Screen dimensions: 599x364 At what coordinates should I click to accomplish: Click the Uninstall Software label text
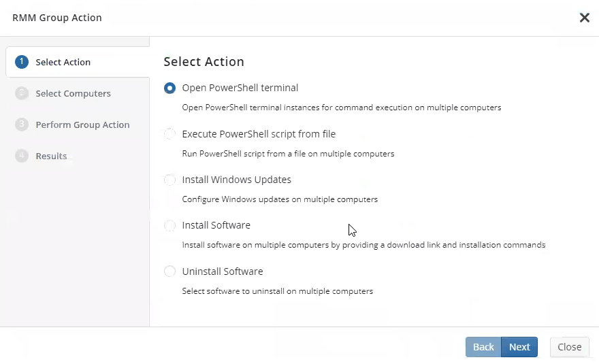223,271
